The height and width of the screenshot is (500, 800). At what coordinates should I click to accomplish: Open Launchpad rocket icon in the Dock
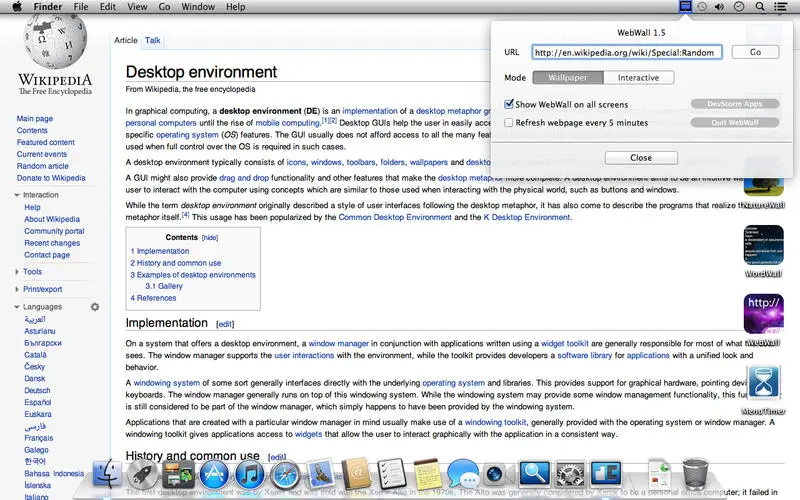[x=142, y=474]
